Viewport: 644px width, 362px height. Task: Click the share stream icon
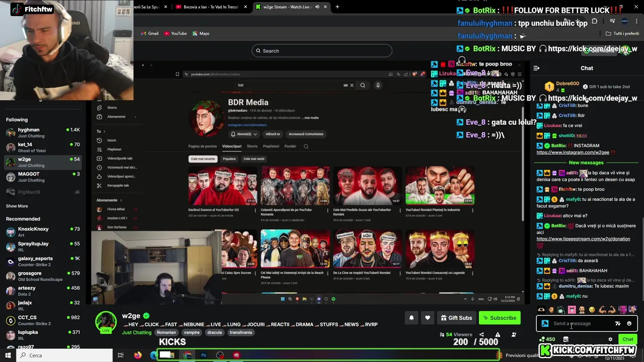tap(481, 334)
